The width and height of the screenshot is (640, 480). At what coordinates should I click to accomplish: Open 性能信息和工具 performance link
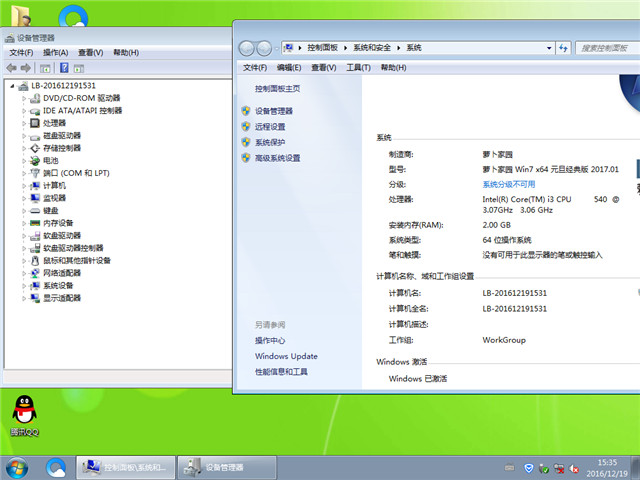(281, 372)
